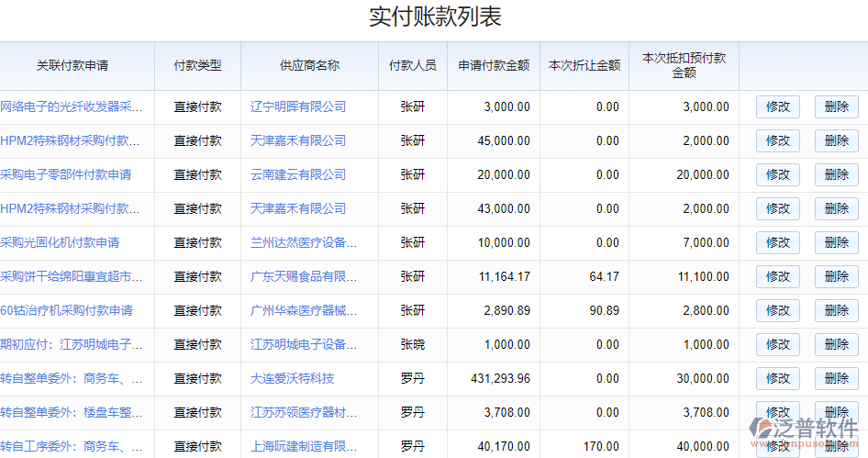Modify the 43,000.00 天津嘉禾 payment row
The image size is (868, 458).
point(778,208)
